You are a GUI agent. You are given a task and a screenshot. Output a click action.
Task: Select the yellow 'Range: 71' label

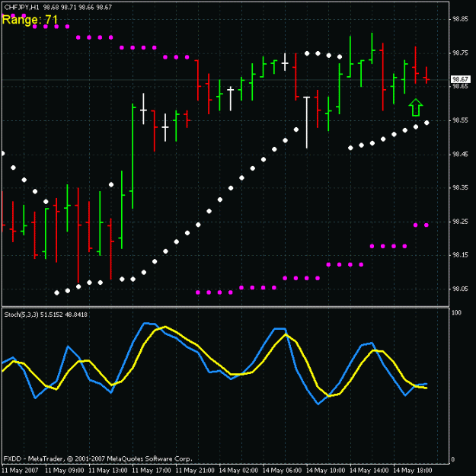30,20
